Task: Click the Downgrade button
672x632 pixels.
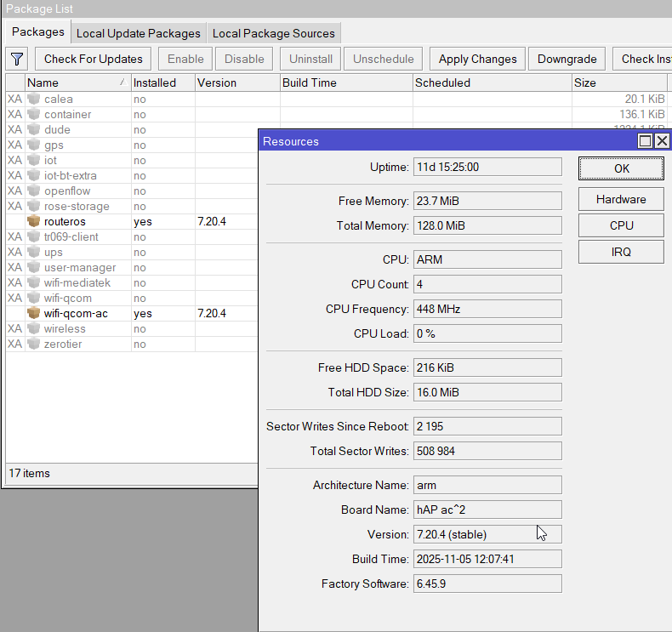Action: pos(567,59)
